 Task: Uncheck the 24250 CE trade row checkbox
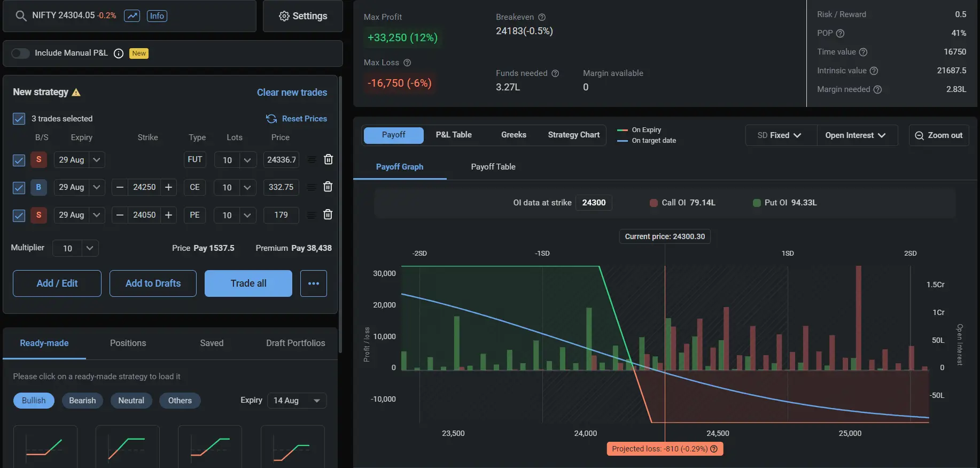tap(19, 188)
